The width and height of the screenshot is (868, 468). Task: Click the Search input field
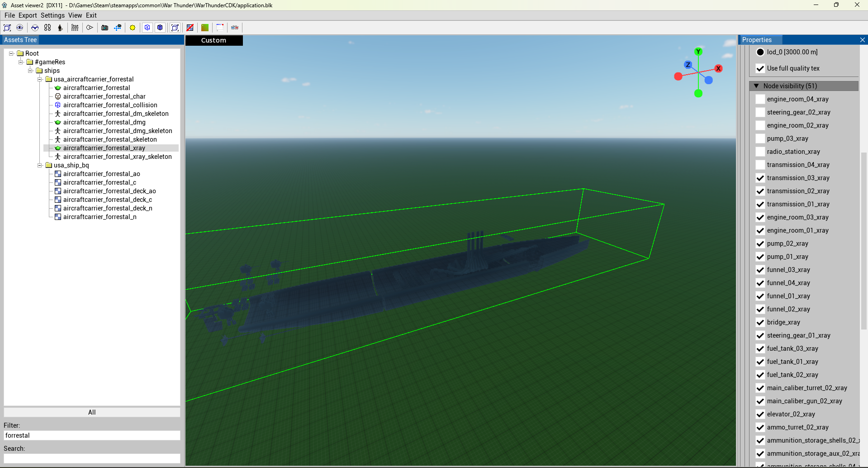point(92,458)
